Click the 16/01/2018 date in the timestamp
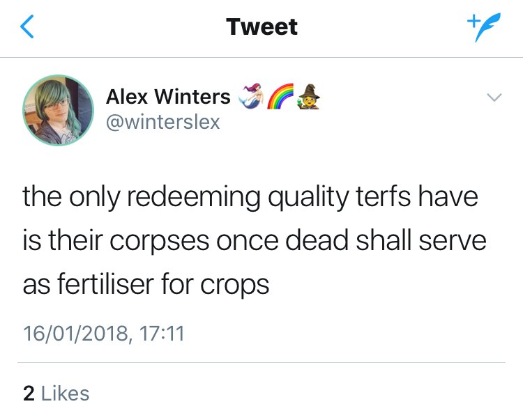 pyautogui.click(x=77, y=333)
